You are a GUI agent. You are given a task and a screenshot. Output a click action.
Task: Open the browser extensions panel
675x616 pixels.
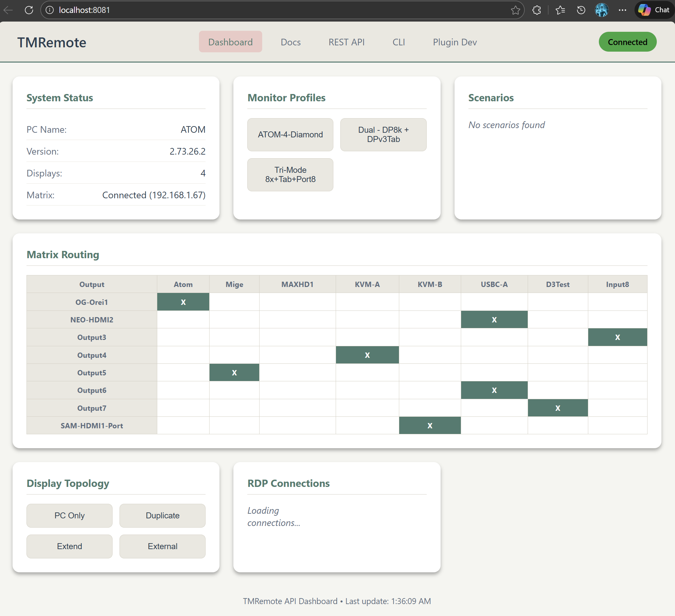click(536, 10)
